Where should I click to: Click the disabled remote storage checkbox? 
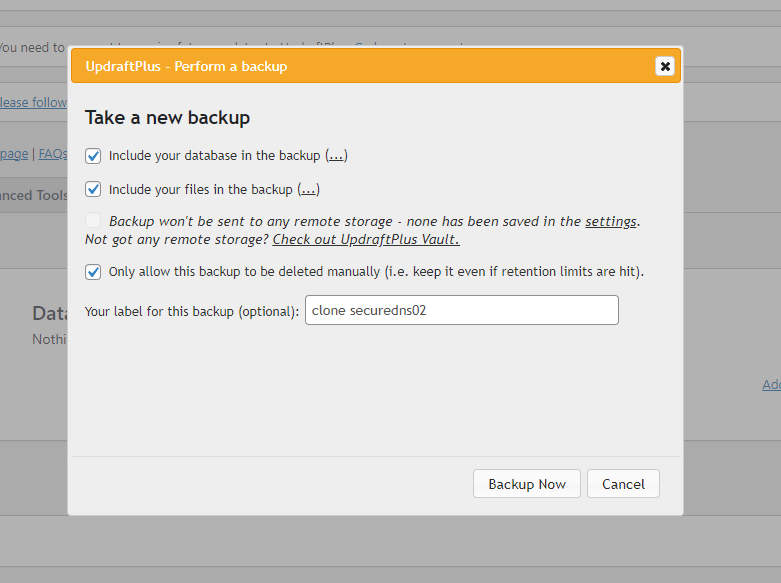(93, 221)
